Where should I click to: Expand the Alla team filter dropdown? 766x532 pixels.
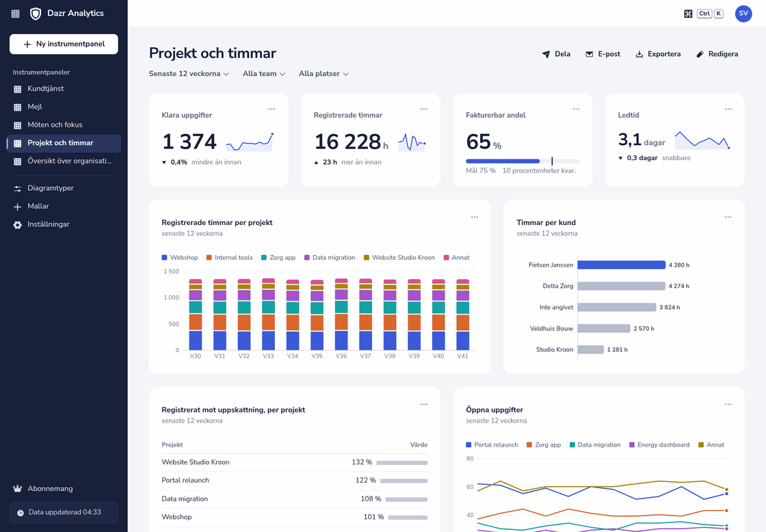[264, 74]
